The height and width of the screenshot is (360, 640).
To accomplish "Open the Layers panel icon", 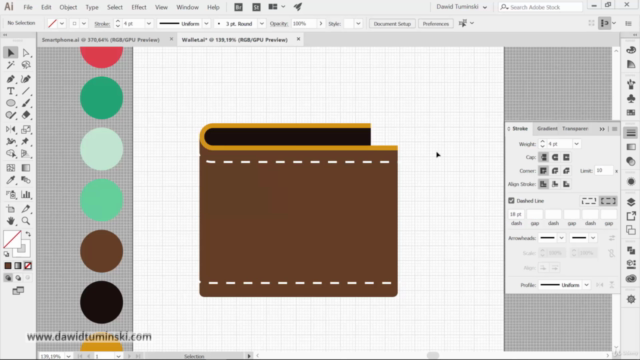I will (631, 202).
